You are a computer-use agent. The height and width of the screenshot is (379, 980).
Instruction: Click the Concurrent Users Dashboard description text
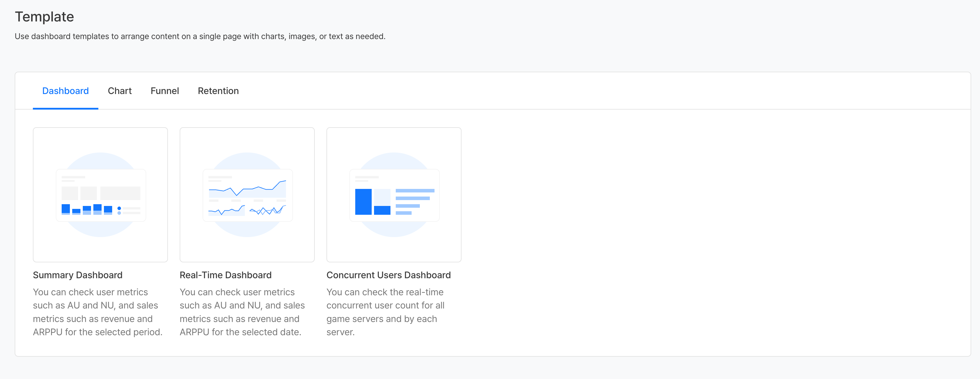pos(385,312)
